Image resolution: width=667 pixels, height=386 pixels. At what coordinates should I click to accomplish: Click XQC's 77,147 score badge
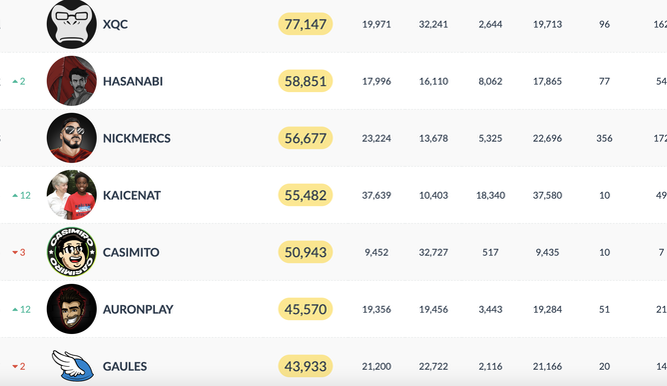305,24
